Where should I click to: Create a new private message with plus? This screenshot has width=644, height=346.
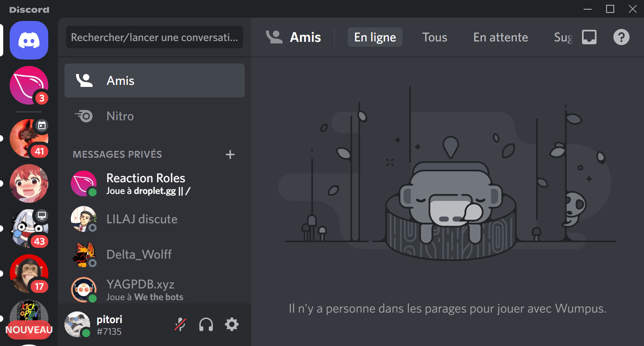[230, 154]
